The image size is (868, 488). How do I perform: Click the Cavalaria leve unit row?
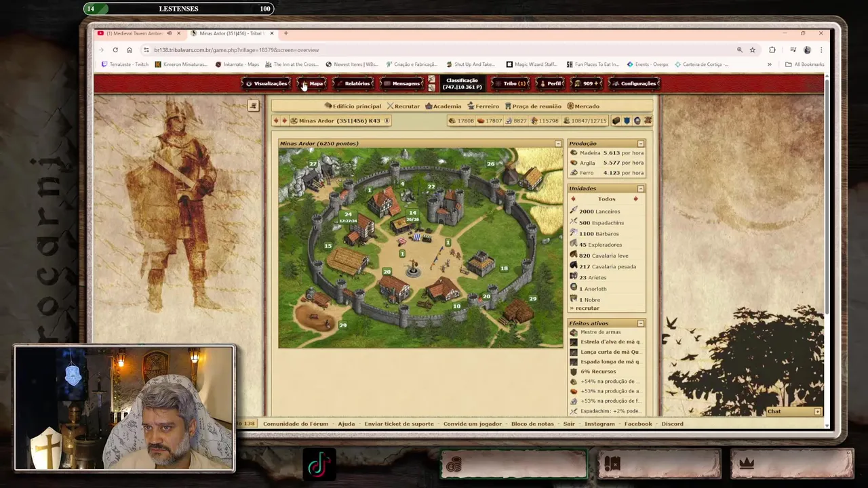(x=606, y=256)
